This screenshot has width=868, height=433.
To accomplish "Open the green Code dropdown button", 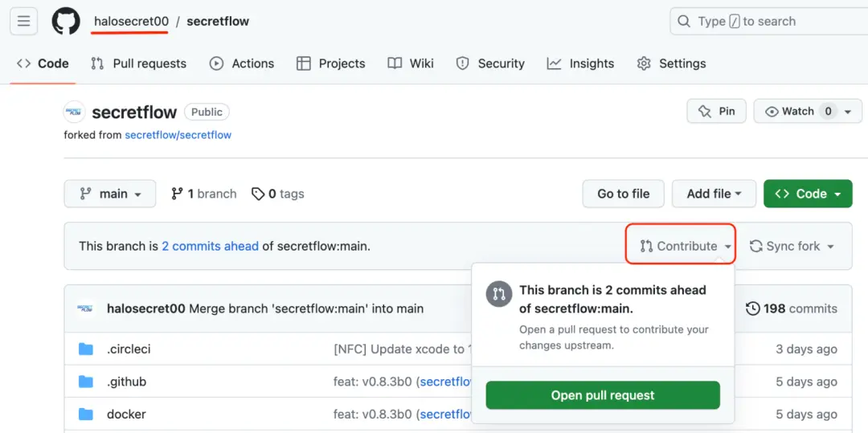I will click(x=808, y=194).
